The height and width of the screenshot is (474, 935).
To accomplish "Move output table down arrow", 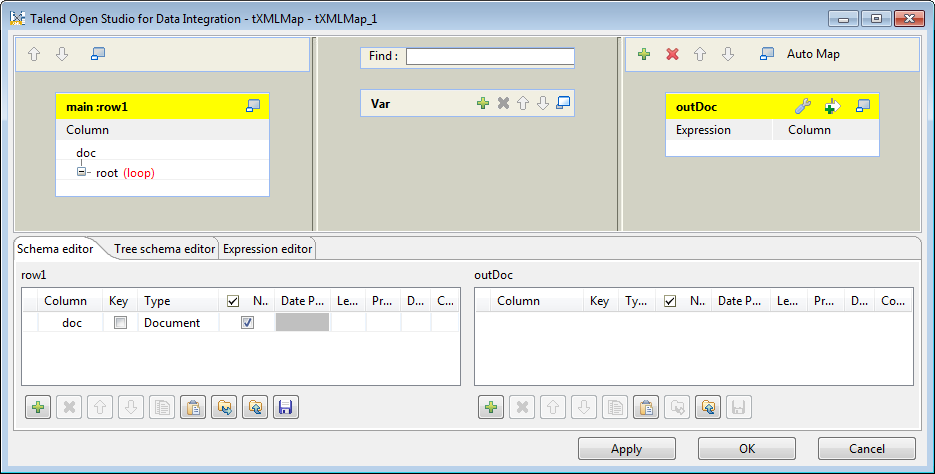I will click(x=727, y=54).
